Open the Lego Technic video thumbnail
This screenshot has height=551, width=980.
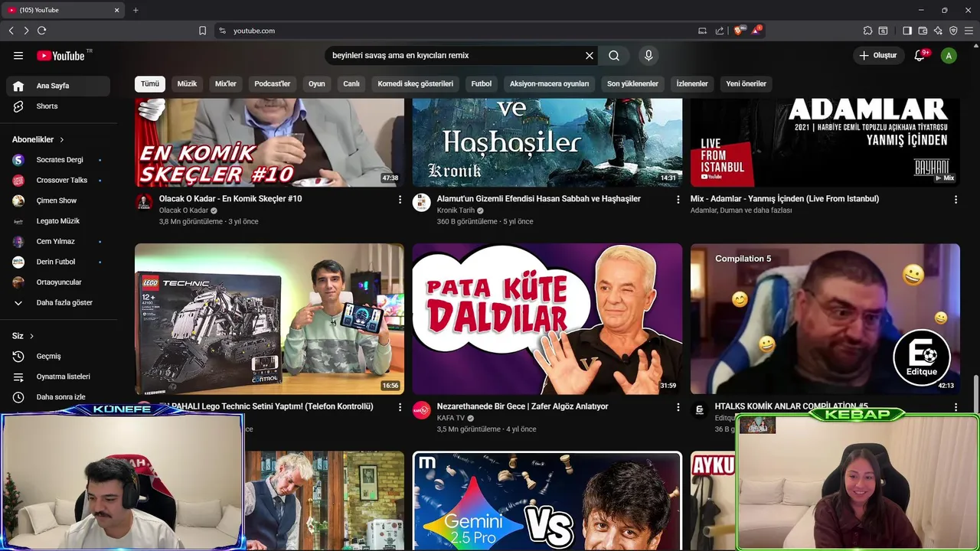click(269, 319)
